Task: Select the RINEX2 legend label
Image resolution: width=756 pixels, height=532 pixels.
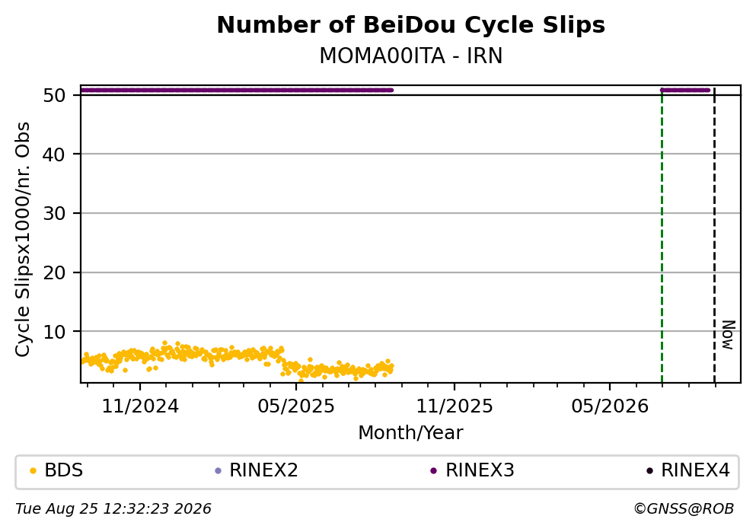Action: click(263, 470)
